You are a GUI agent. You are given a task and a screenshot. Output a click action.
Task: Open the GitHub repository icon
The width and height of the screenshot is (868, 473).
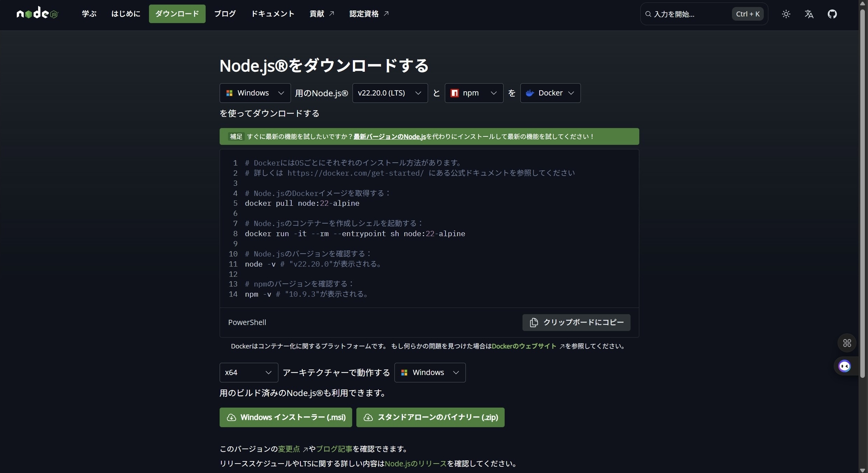832,14
